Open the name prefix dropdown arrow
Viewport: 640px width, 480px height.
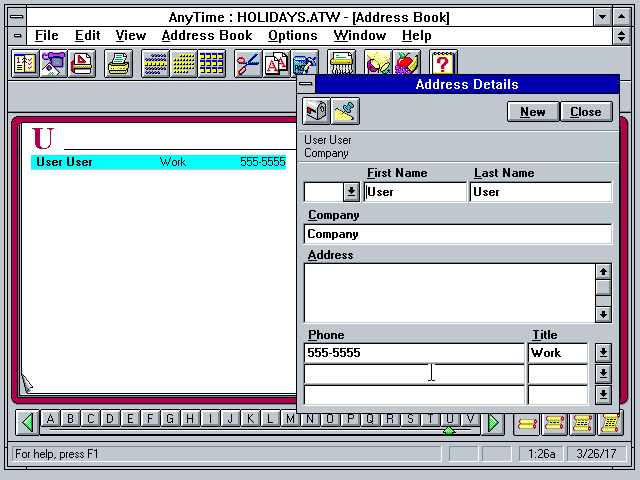coord(351,192)
